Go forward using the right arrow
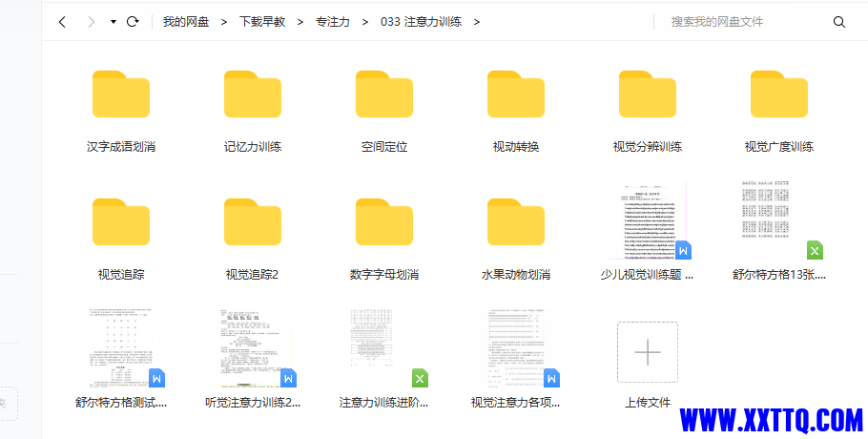Image resolution: width=868 pixels, height=439 pixels. coord(92,22)
